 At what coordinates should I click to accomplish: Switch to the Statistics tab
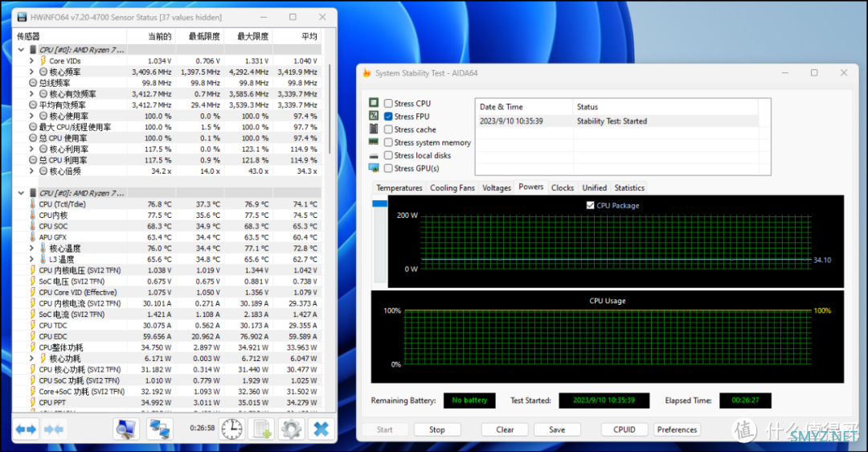(x=629, y=187)
